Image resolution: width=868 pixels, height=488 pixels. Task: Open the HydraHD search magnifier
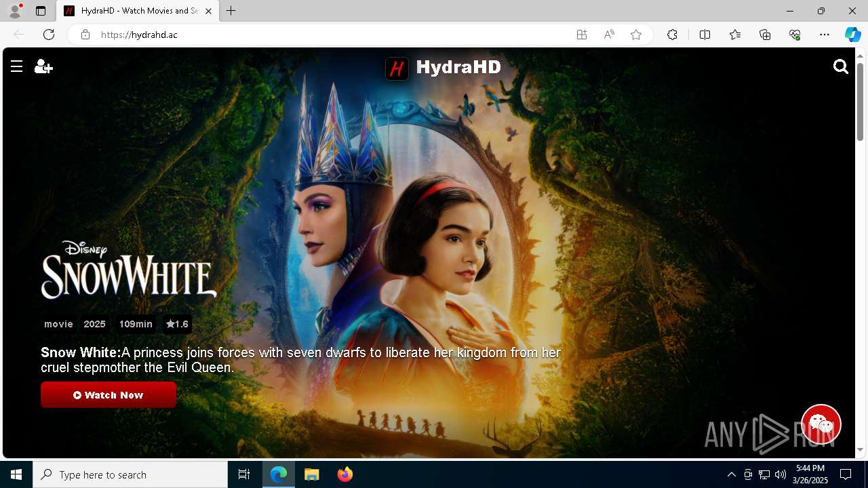(841, 66)
